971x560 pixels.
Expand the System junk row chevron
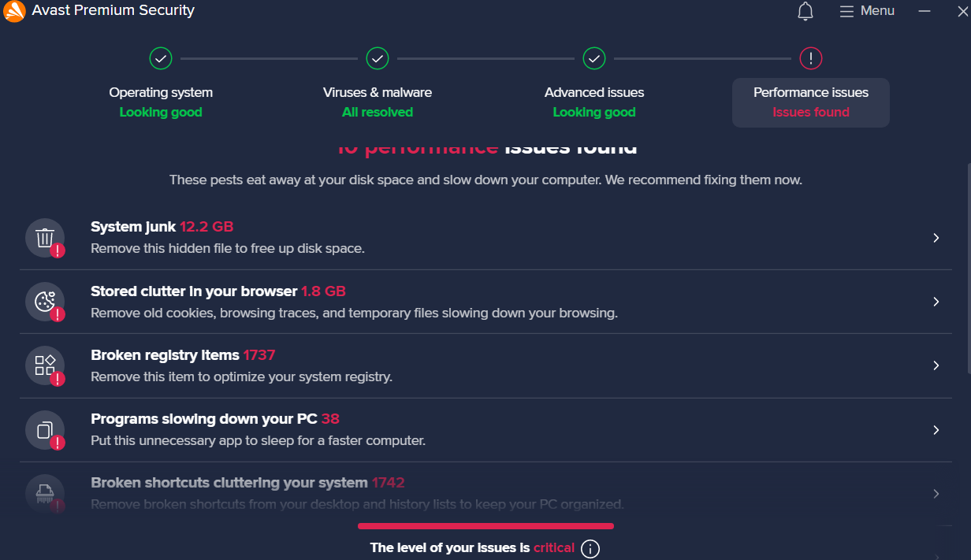(x=936, y=238)
